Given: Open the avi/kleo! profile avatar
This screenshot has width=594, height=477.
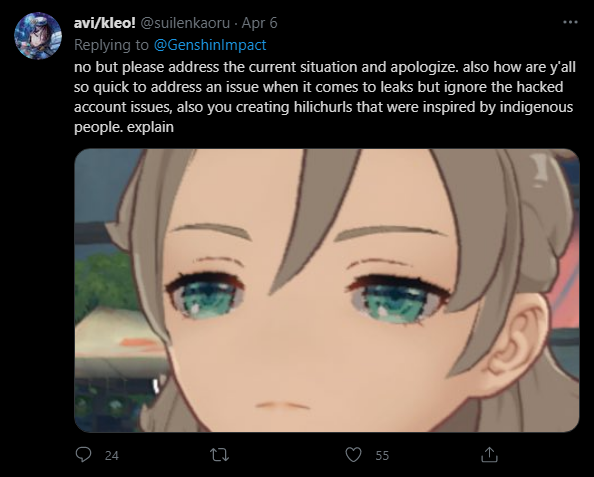Looking at the screenshot, I should point(38,36).
